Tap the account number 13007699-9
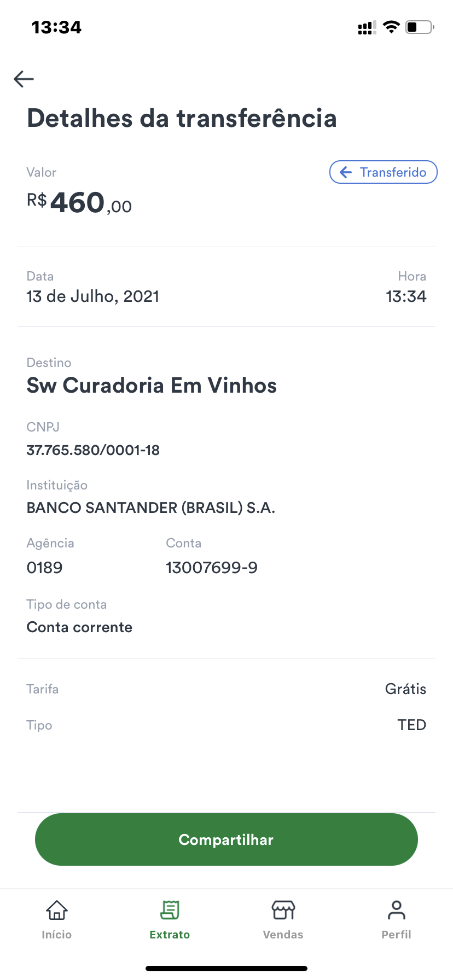The image size is (453, 980). tap(212, 568)
